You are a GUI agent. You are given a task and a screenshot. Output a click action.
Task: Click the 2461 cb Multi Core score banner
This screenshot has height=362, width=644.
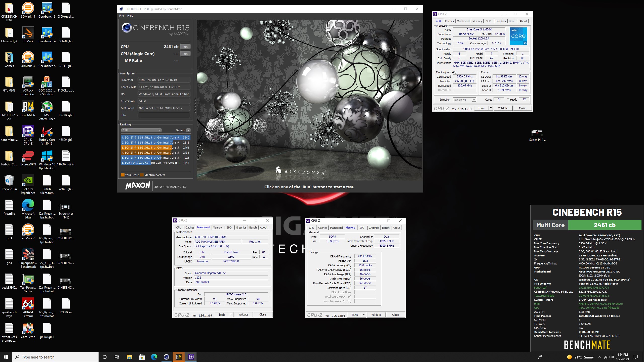[x=605, y=225]
